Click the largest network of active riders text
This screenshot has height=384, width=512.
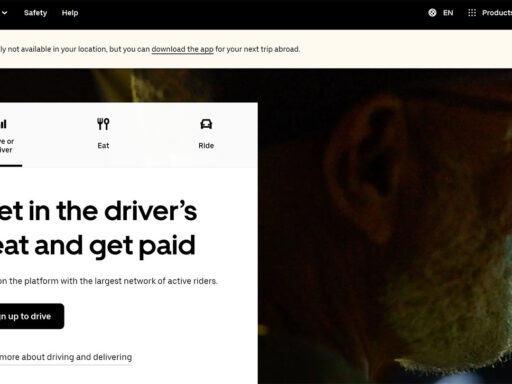coord(109,281)
